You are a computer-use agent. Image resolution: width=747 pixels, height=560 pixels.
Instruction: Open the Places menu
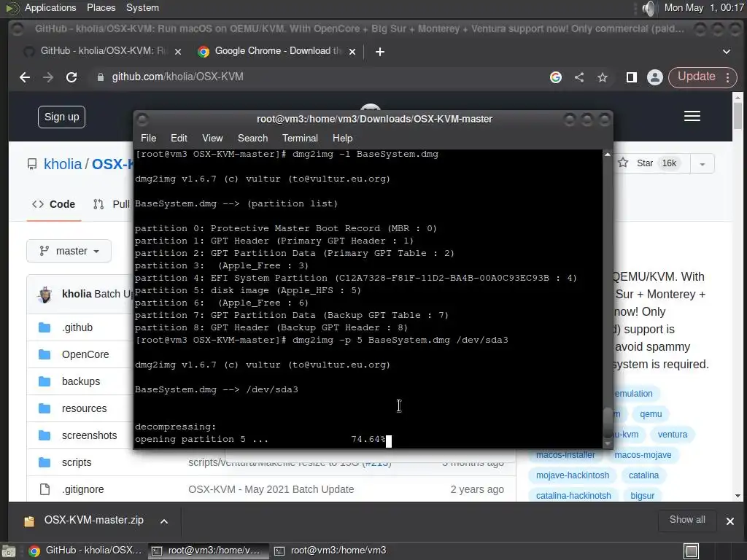click(x=101, y=7)
